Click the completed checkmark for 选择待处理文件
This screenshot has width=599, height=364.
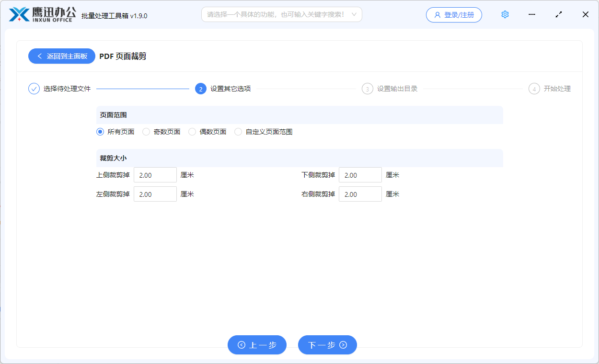(x=33, y=89)
